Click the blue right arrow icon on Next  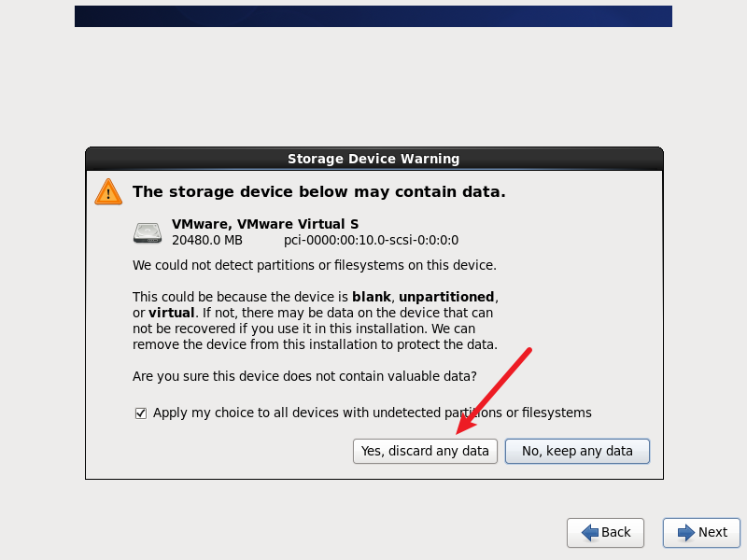[686, 532]
